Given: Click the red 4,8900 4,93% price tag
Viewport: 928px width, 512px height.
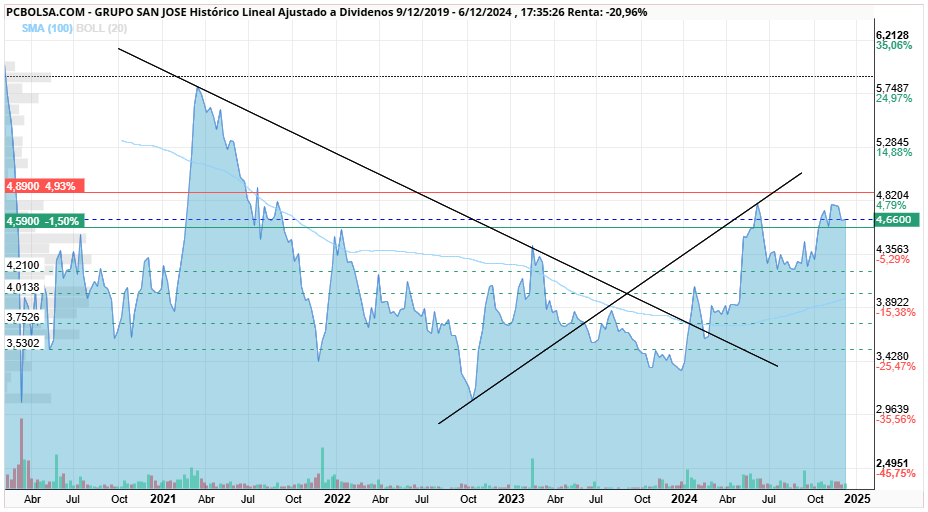Looking at the screenshot, I should point(44,186).
